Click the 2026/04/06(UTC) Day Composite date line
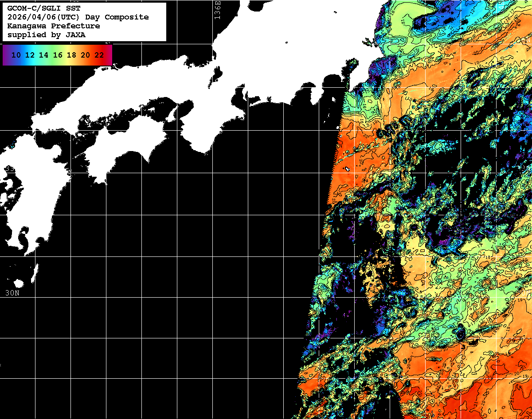This screenshot has height=419, width=532. 78,17
